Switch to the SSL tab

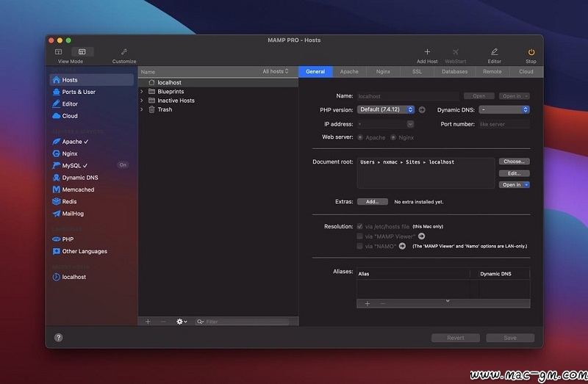[x=417, y=71]
